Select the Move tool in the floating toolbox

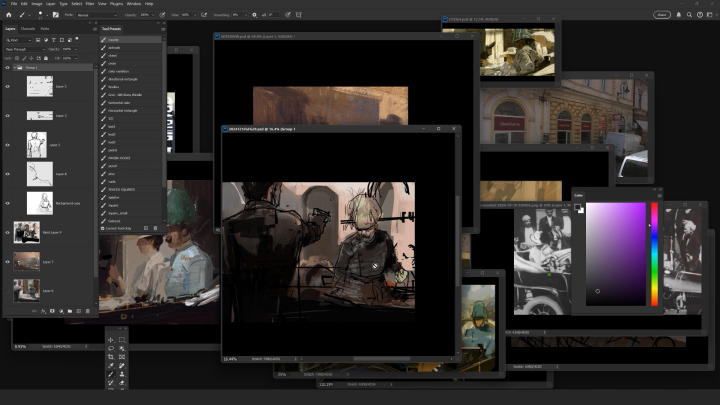111,340
